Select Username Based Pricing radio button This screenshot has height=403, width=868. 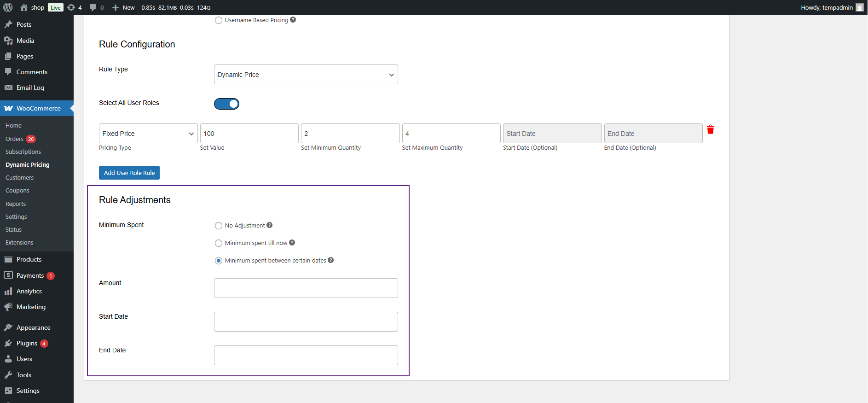219,20
